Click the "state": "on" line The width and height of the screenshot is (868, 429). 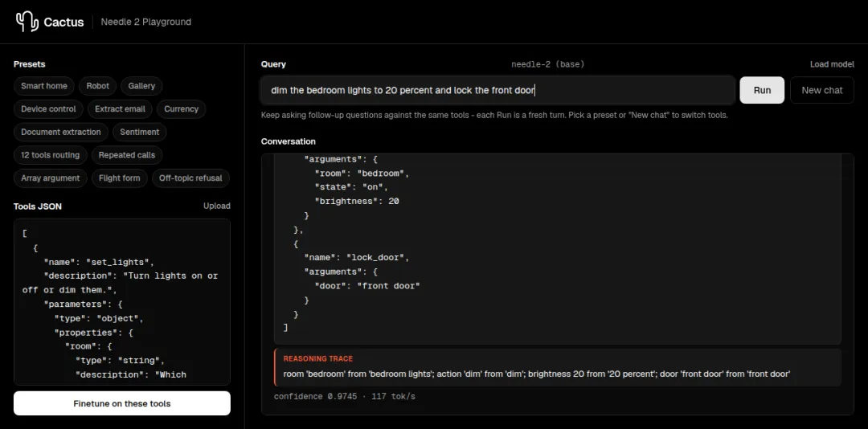click(x=352, y=187)
